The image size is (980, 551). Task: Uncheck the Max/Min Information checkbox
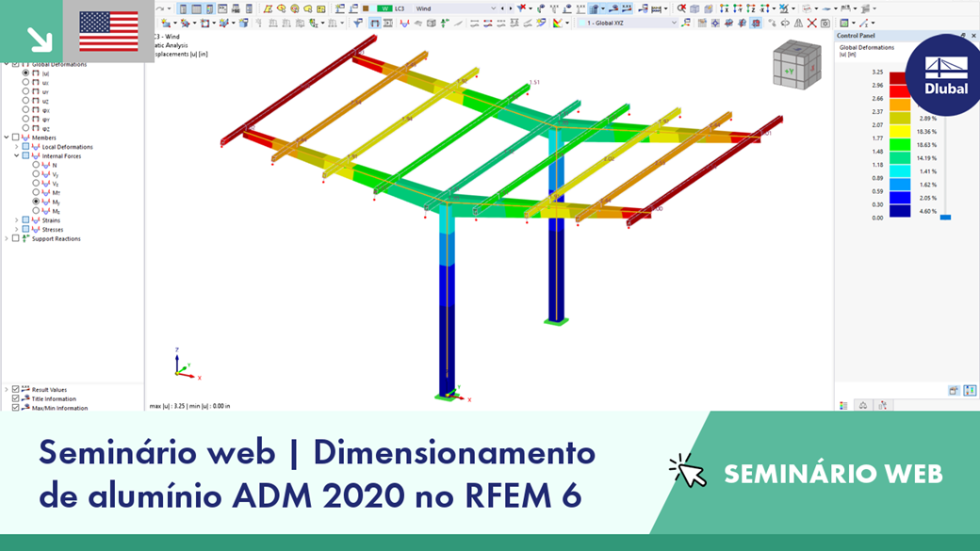tap(16, 407)
